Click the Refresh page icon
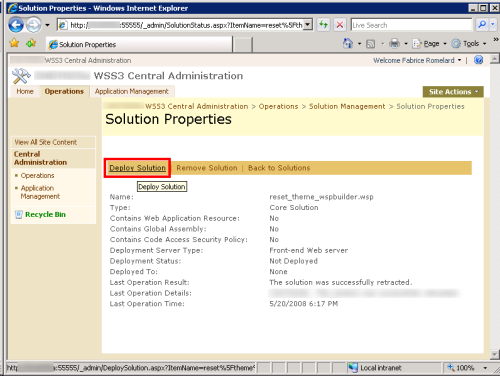This screenshot has width=500, height=376. click(323, 25)
